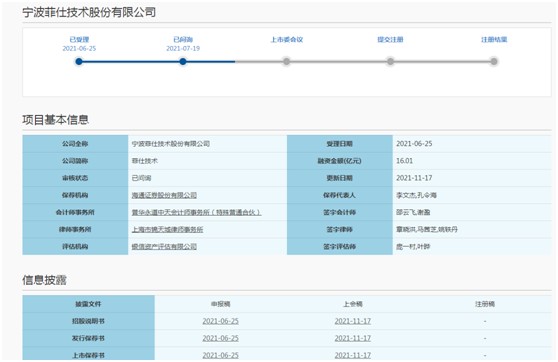The height and width of the screenshot is (362, 558).
Task: Click the 项目基本信息 section heading
Action: pos(56,120)
